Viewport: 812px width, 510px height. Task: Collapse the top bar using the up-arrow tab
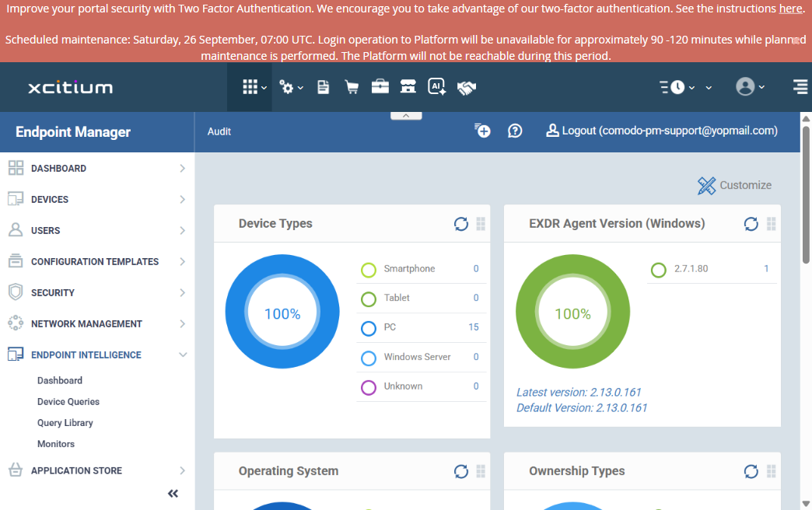pos(406,116)
